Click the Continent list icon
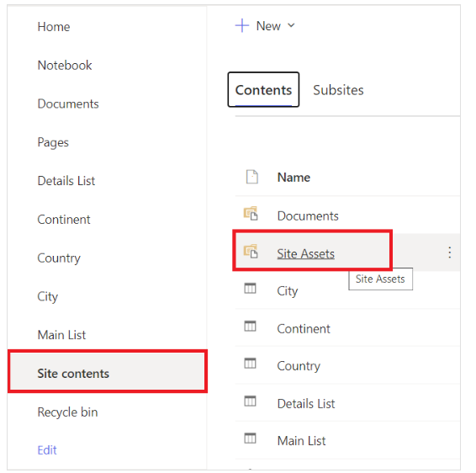476x473 pixels. click(x=250, y=327)
